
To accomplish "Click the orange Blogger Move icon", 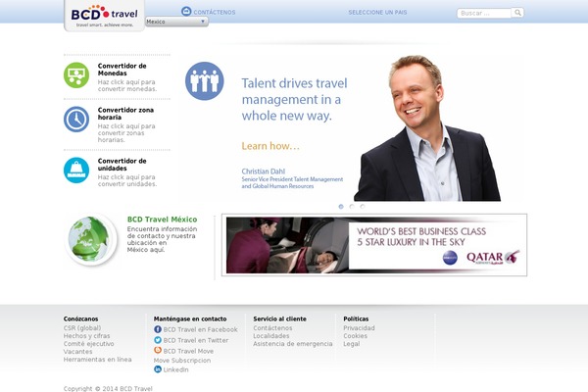I will coord(158,351).
